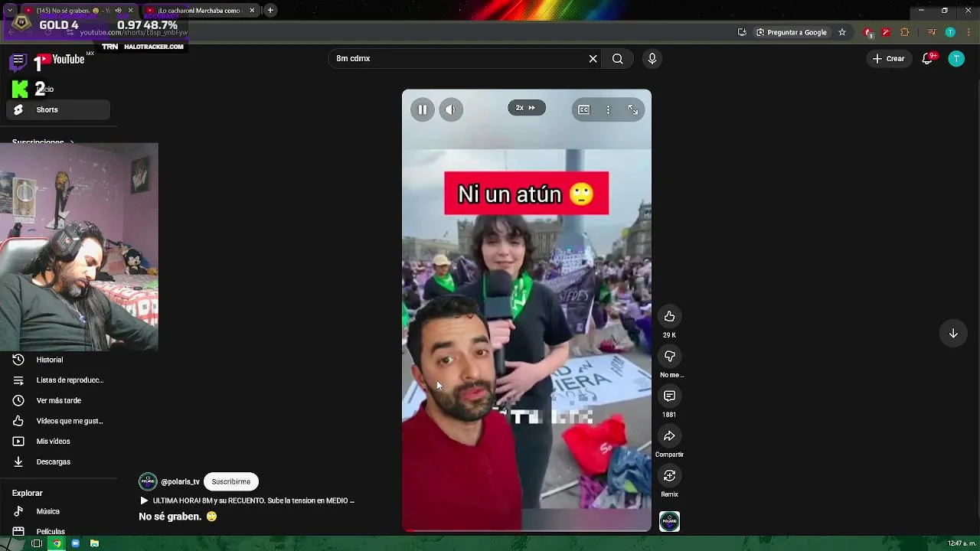This screenshot has width=980, height=551.
Task: Open the media control playlist icon
Action: pos(932,32)
